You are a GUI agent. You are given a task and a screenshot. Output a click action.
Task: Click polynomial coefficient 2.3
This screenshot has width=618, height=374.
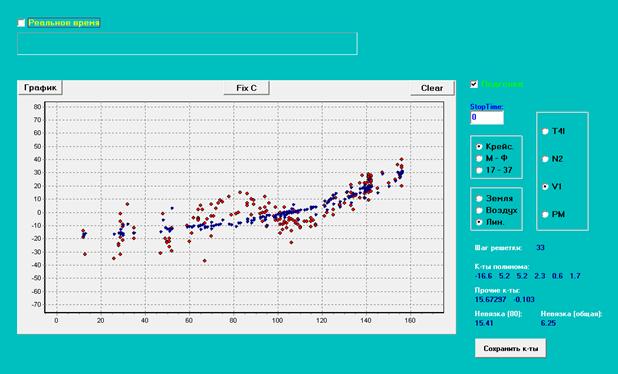pyautogui.click(x=540, y=276)
